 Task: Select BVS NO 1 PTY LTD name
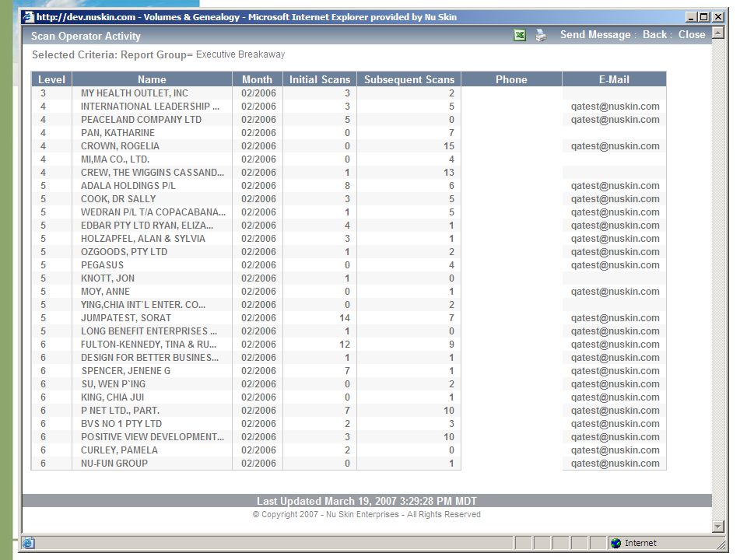pyautogui.click(x=121, y=424)
